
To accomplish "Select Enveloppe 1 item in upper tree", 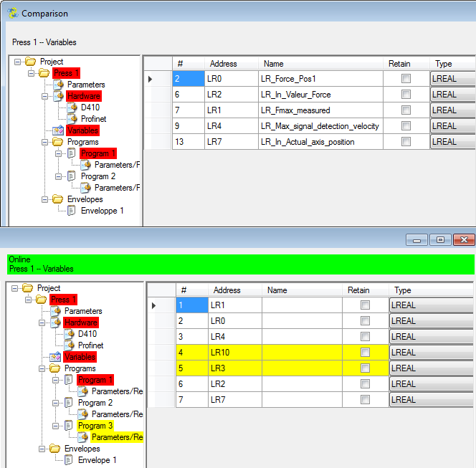I will tap(102, 211).
